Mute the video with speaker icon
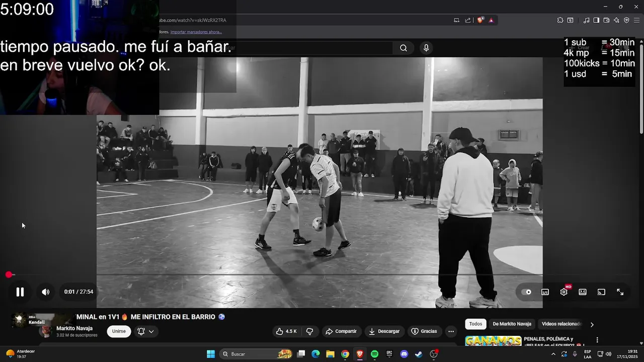The height and width of the screenshot is (362, 644). click(x=46, y=292)
